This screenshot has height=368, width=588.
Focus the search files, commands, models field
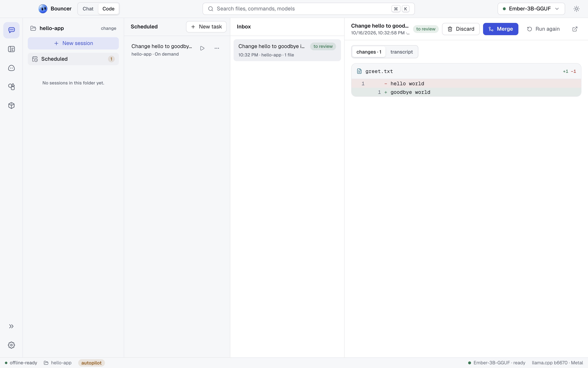coord(308,9)
